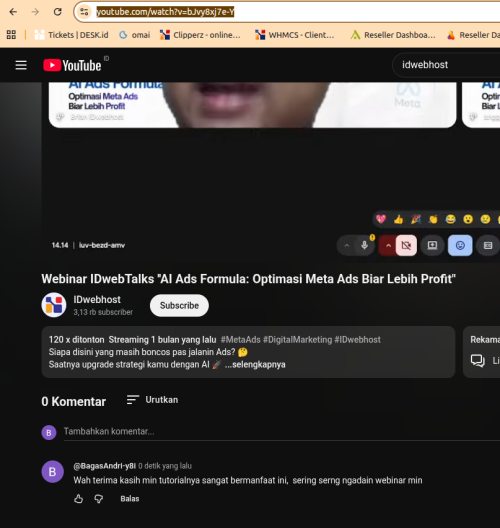Open the browser apps grid icon
Image resolution: width=500 pixels, height=528 pixels.
11,34
